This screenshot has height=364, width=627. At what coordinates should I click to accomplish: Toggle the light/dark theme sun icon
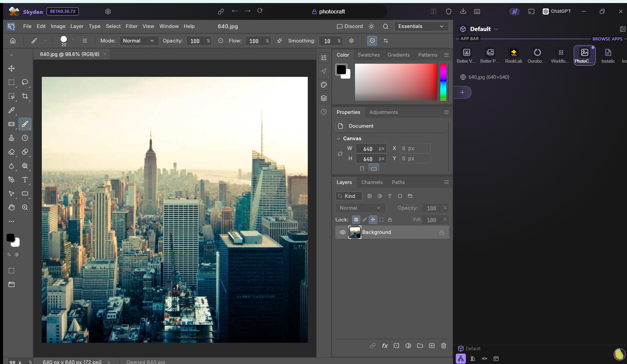[x=371, y=26]
